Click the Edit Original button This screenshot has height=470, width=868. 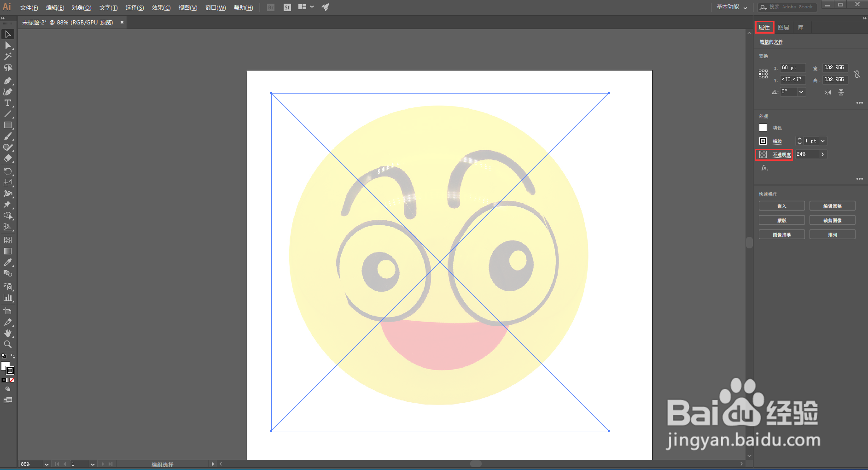tap(833, 206)
